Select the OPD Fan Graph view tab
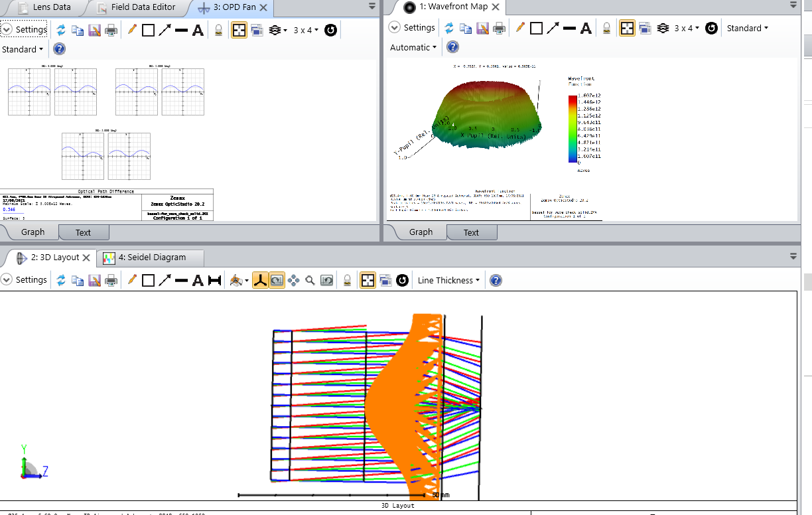The image size is (812, 515). click(33, 232)
